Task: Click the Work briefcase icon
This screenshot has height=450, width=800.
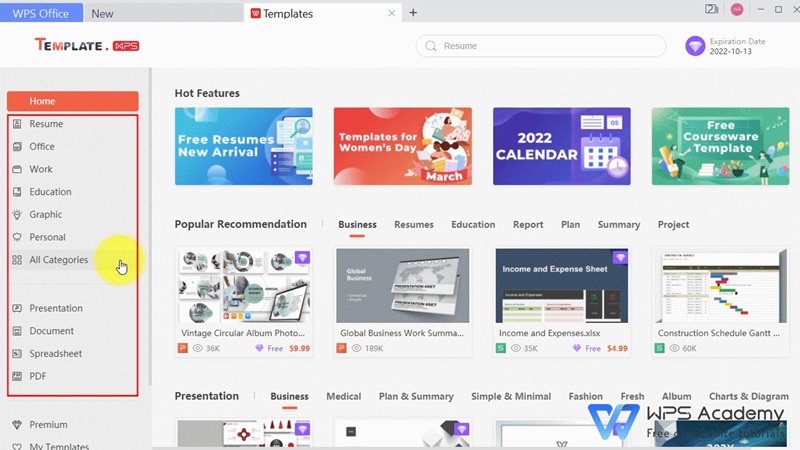Action: tap(17, 169)
